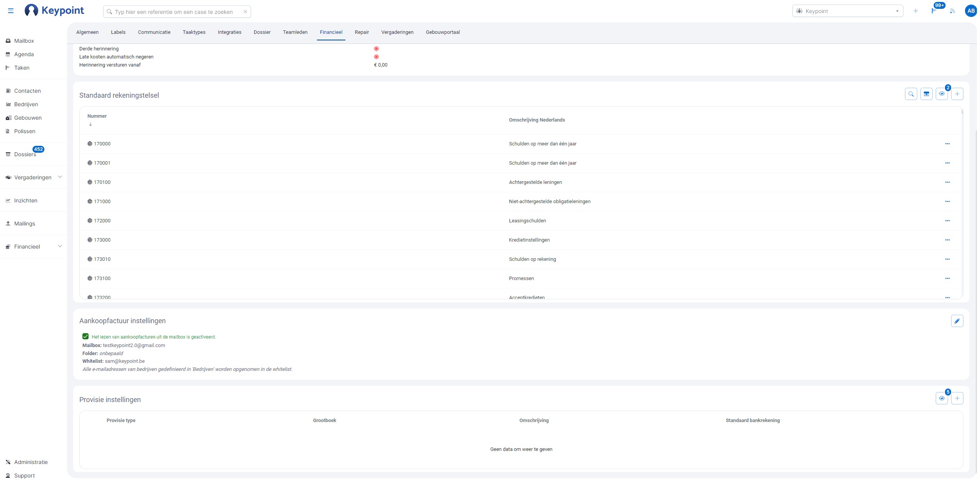
Task: Open actions menu for account 170100
Action: click(947, 182)
